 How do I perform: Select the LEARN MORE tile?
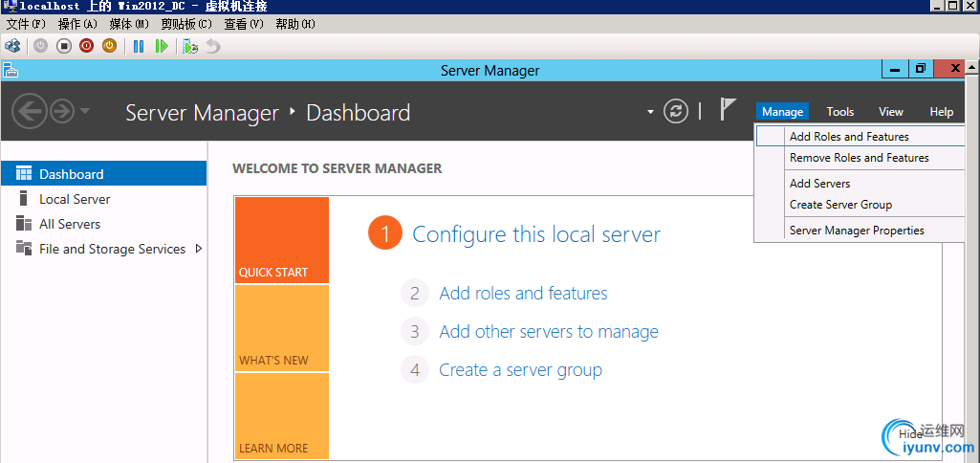click(x=282, y=416)
